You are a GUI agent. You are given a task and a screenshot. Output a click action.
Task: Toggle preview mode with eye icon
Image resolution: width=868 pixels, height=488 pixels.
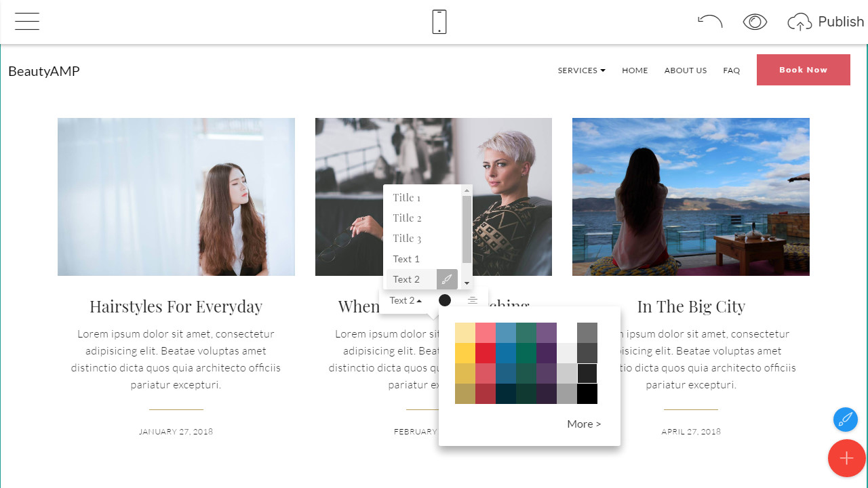[x=755, y=22]
